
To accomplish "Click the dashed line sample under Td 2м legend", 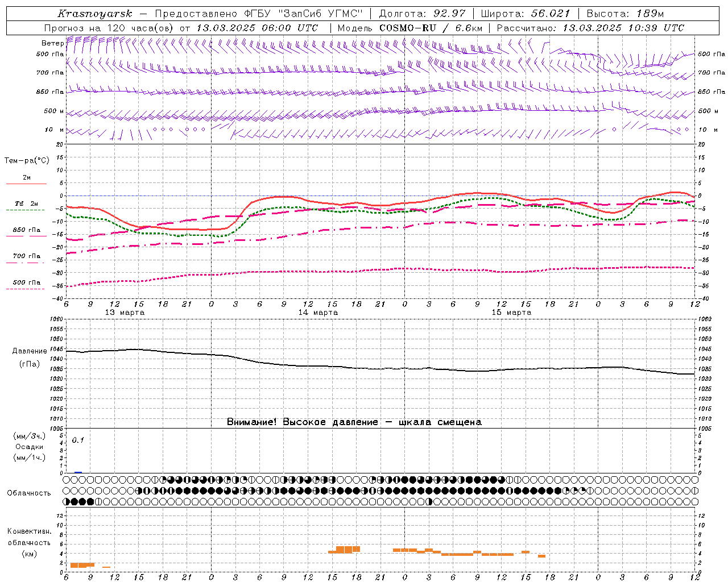I will (x=26, y=210).
